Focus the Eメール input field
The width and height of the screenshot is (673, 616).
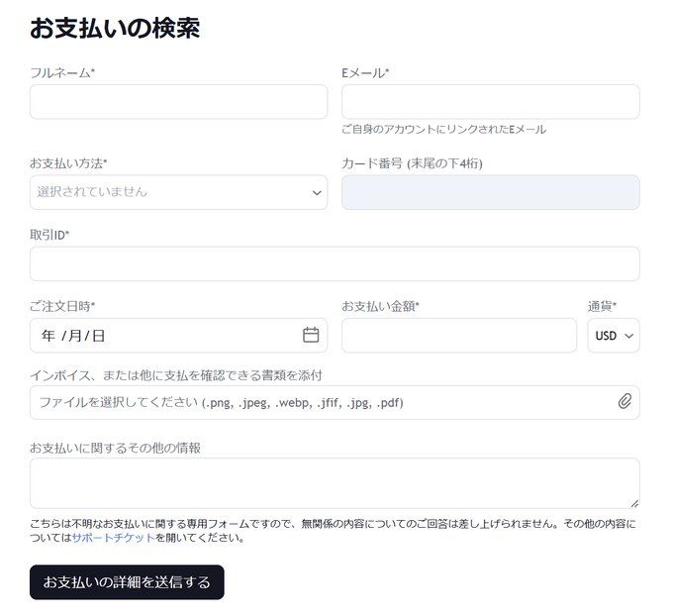click(491, 102)
